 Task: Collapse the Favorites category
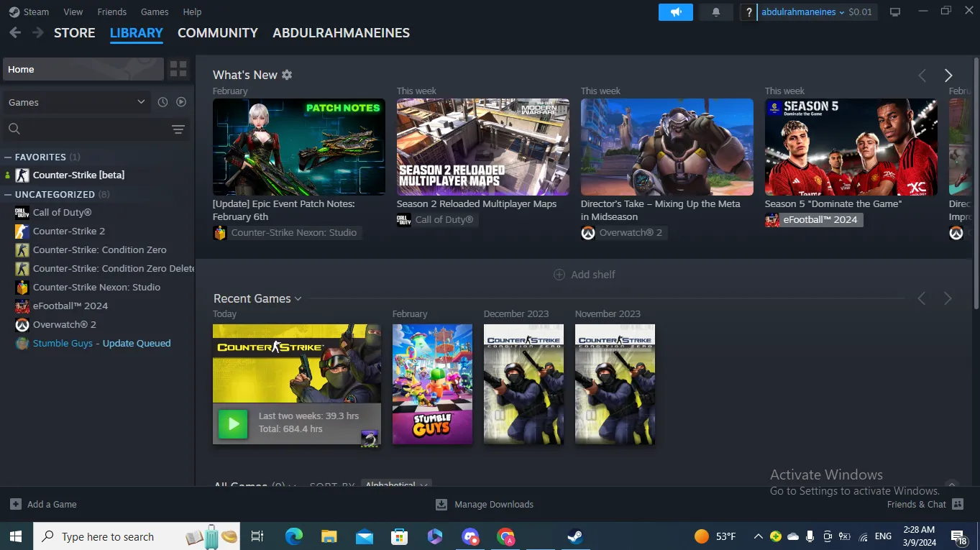pyautogui.click(x=9, y=157)
